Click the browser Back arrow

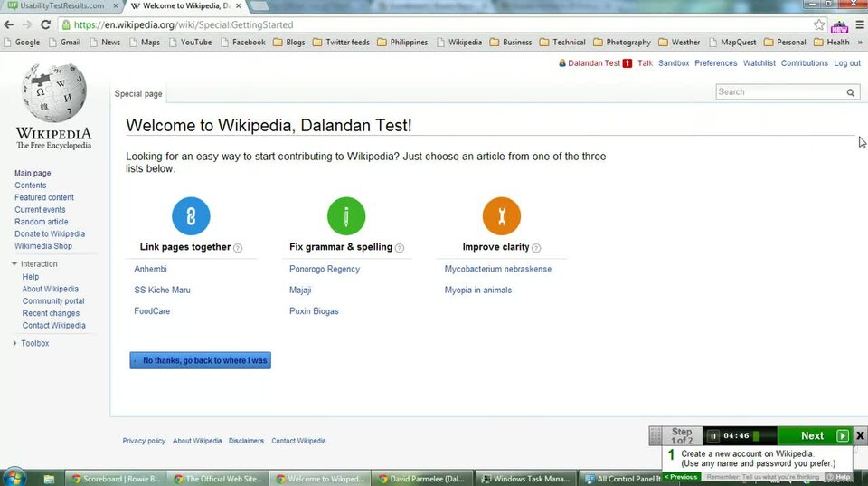point(8,24)
